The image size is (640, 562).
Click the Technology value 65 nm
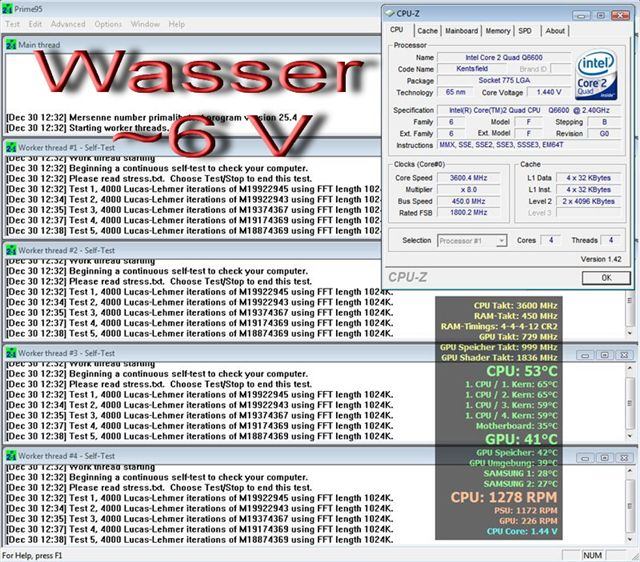click(x=455, y=92)
